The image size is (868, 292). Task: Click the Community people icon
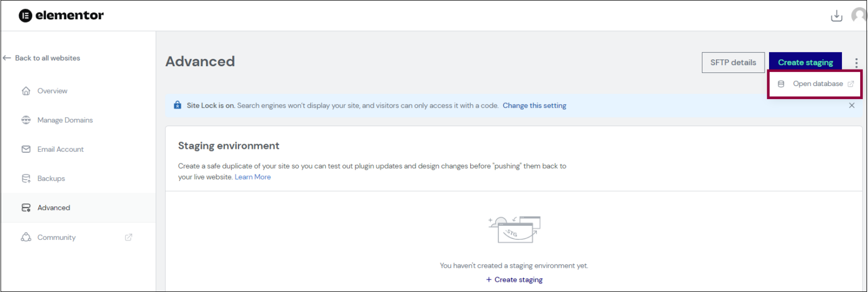click(x=26, y=238)
